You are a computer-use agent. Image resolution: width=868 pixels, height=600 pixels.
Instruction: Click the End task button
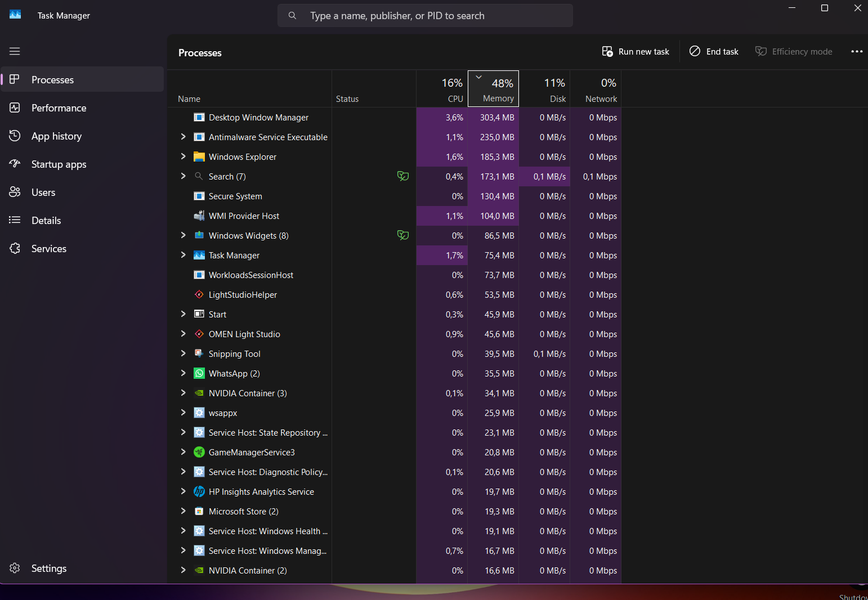click(714, 51)
